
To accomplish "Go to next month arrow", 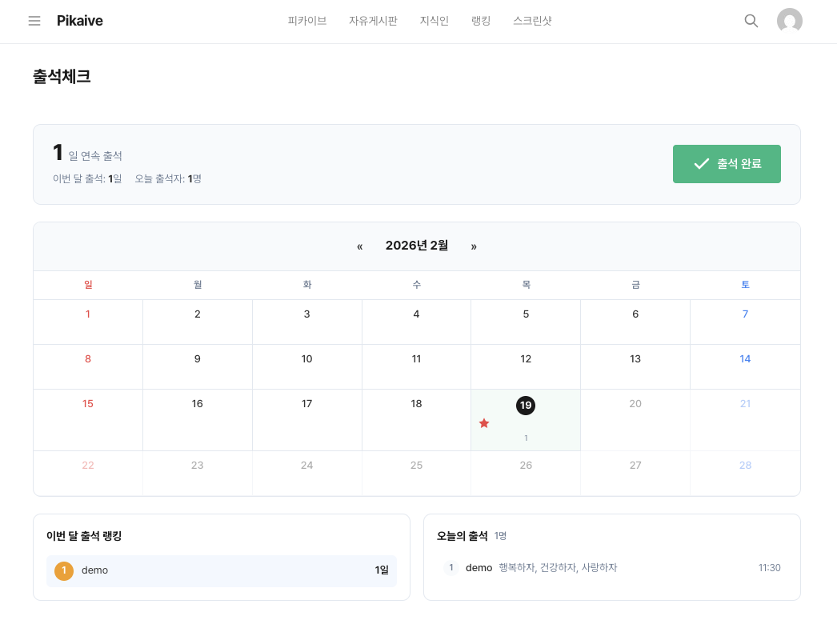I will coord(474,246).
